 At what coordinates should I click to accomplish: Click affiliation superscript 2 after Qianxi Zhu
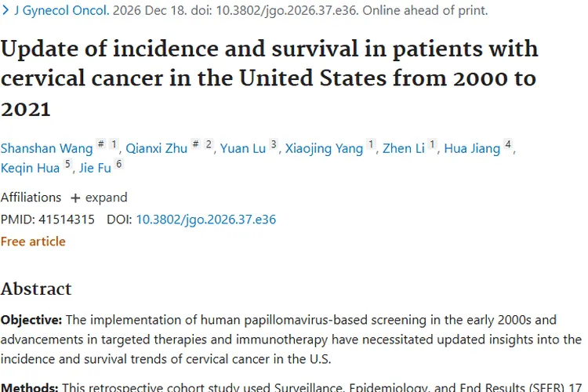(209, 145)
